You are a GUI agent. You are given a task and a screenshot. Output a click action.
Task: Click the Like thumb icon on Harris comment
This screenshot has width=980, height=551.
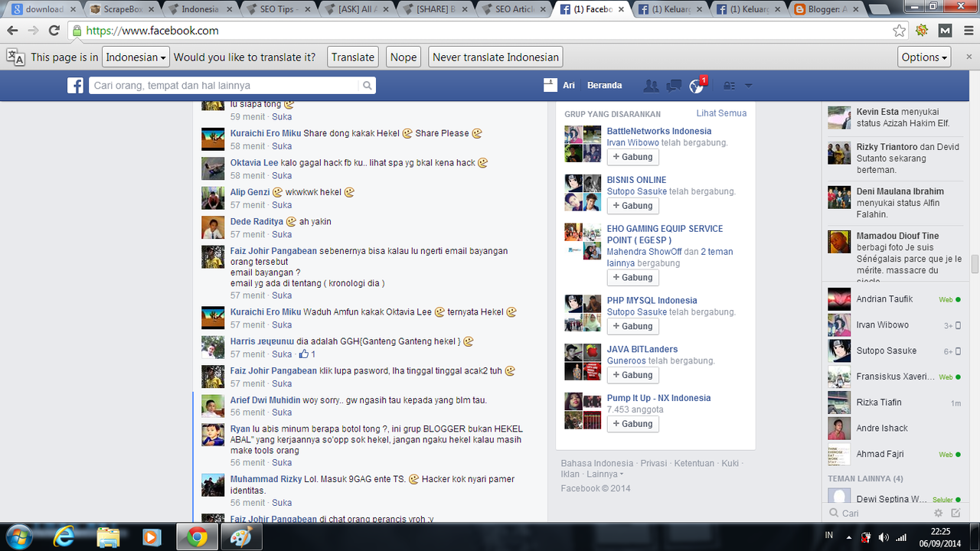tap(303, 354)
